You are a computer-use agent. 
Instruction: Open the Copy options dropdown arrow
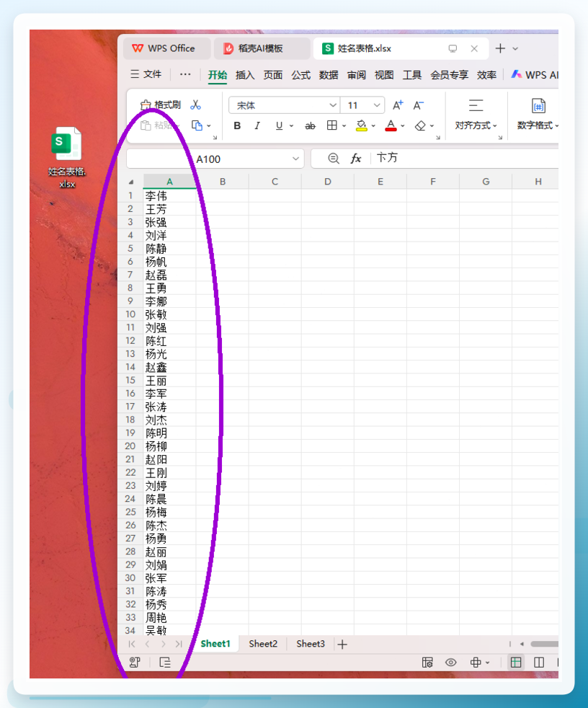pyautogui.click(x=209, y=126)
